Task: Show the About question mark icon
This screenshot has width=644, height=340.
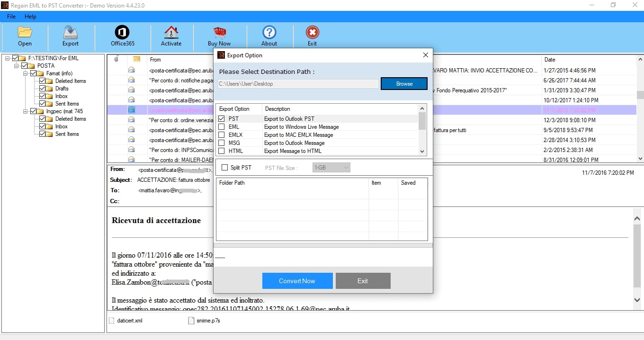Action: [x=269, y=32]
